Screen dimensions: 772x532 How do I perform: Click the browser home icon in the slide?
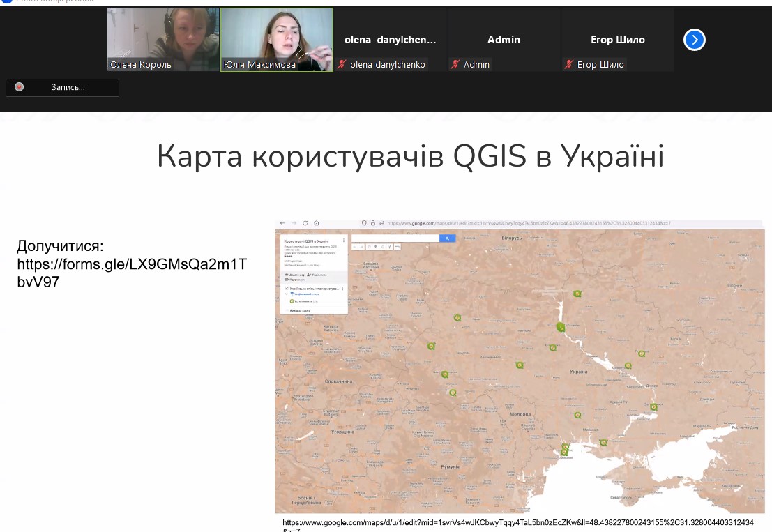(x=317, y=223)
